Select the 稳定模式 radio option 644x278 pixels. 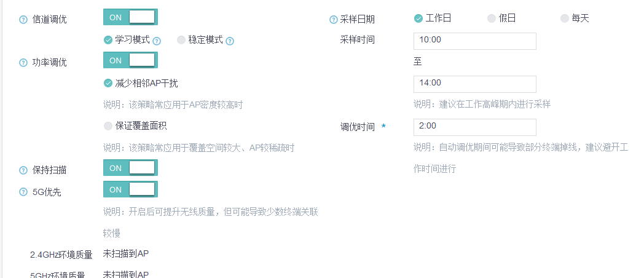181,40
